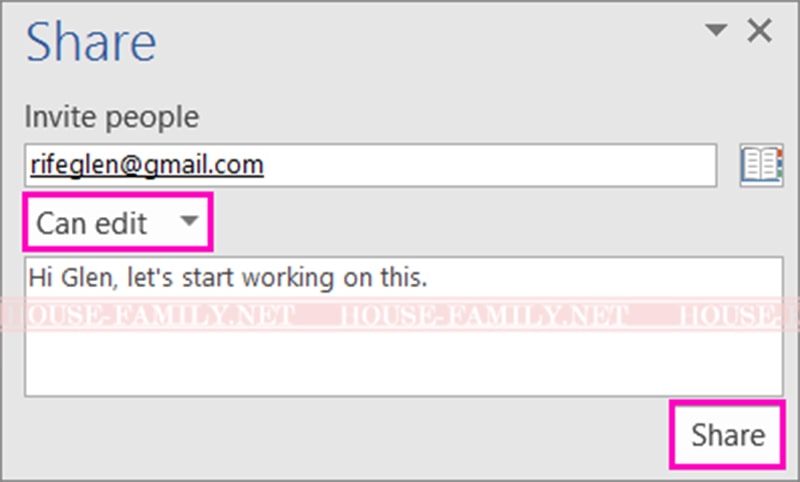The width and height of the screenshot is (800, 482).
Task: Open the address book to search contacts
Action: [761, 165]
